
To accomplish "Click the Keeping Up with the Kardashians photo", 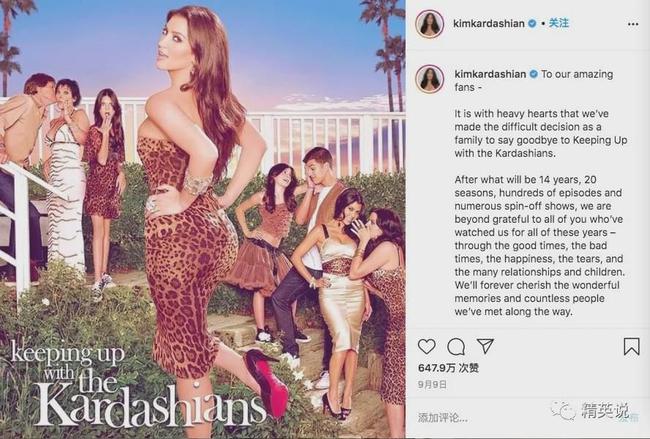I will click(203, 219).
